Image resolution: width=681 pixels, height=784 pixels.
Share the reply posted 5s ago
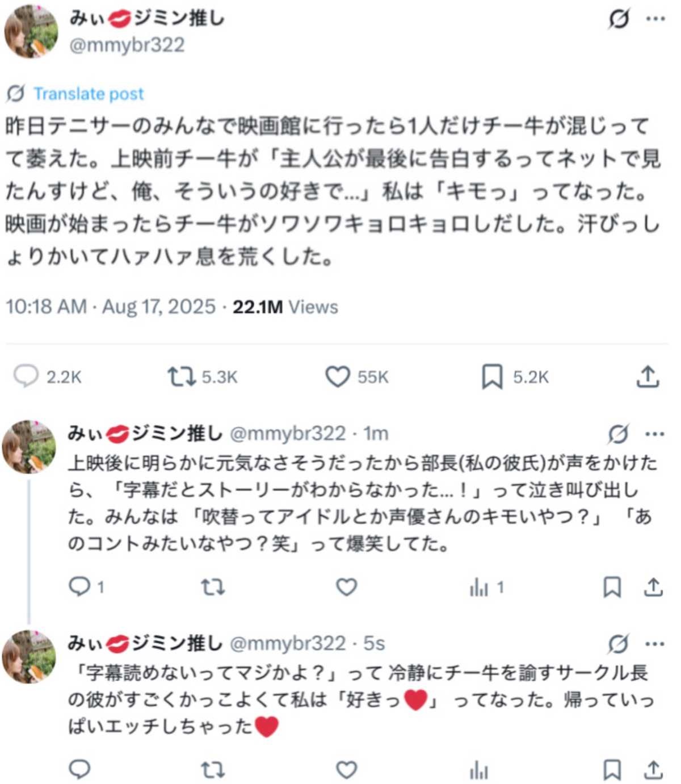point(653,770)
